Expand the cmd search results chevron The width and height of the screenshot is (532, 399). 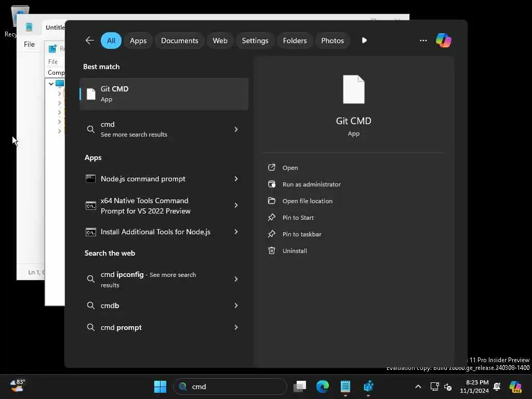pos(236,129)
